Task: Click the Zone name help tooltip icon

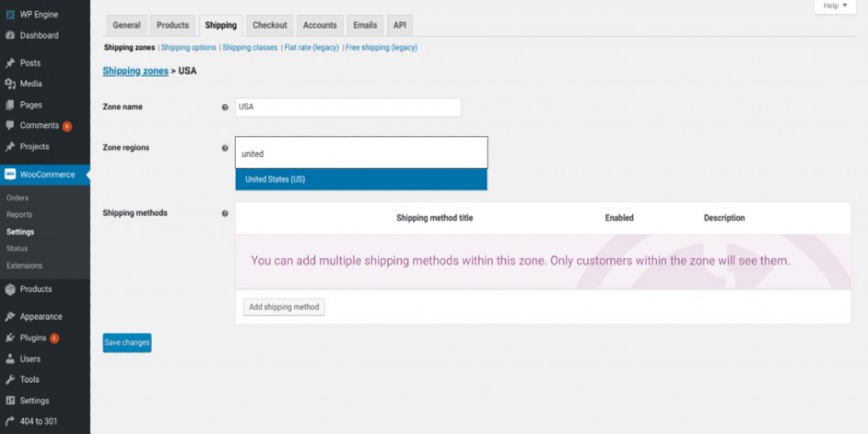Action: [x=225, y=107]
